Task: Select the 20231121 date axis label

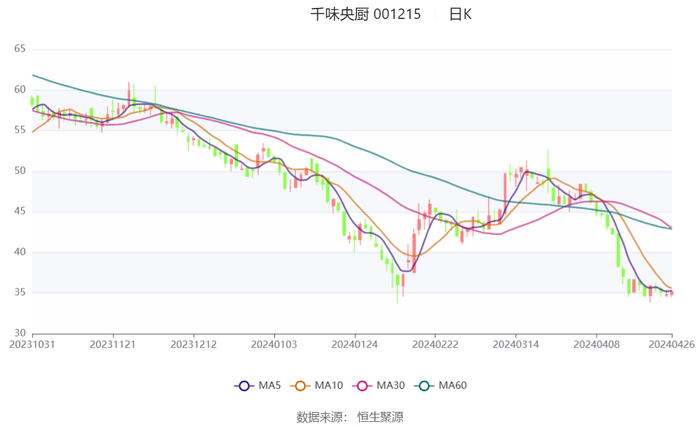Action: (113, 344)
